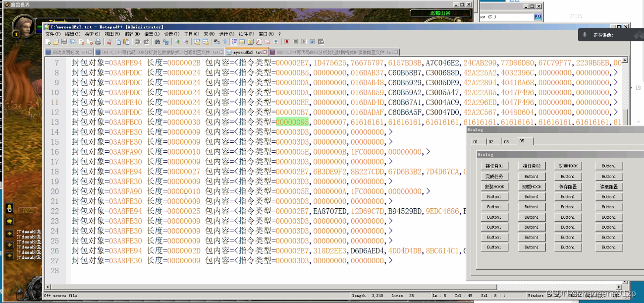Screen dimensions: 644x303
Task: Click the Cut scissors toolbar icon
Action: click(x=109, y=42)
